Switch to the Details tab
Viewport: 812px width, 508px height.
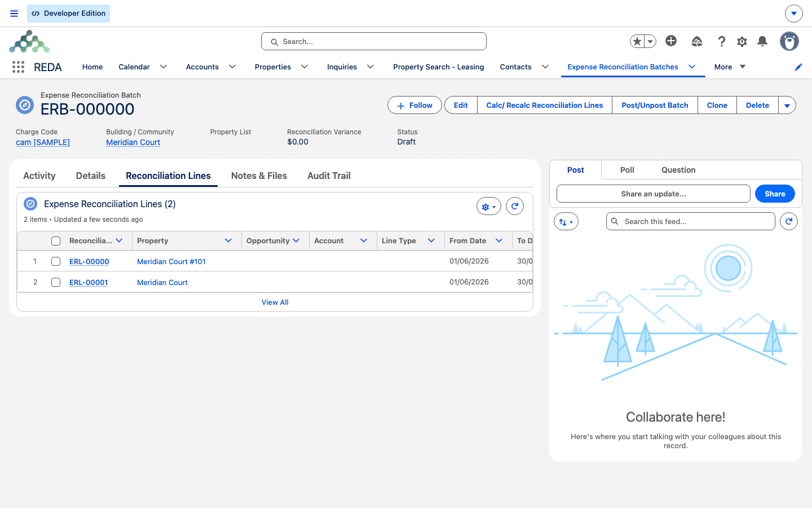91,176
